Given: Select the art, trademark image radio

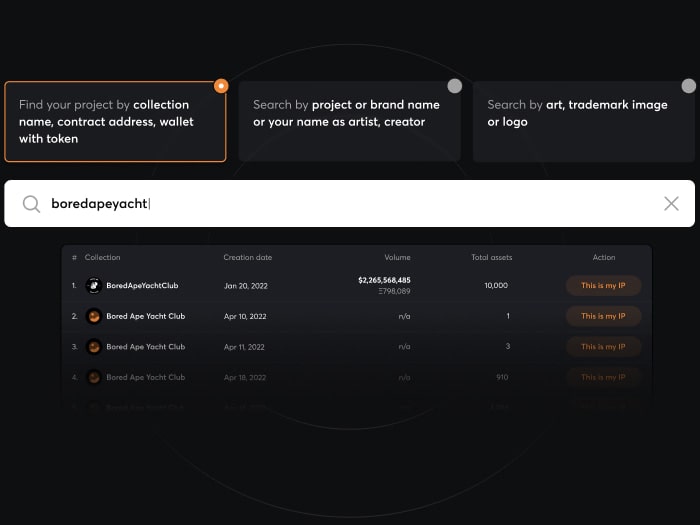Looking at the screenshot, I should [x=689, y=86].
